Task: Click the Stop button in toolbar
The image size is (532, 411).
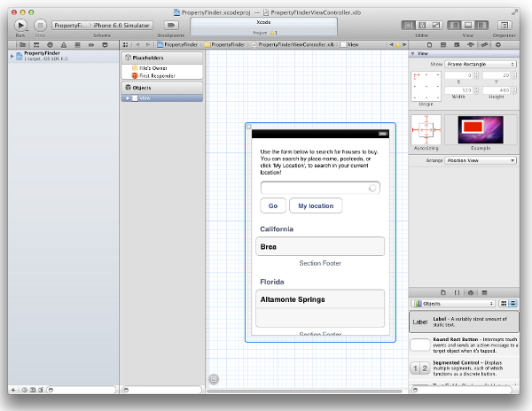Action: point(40,25)
